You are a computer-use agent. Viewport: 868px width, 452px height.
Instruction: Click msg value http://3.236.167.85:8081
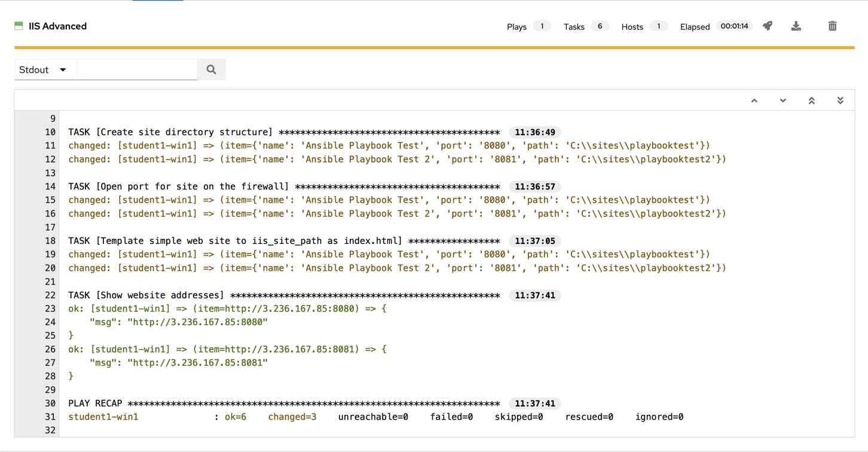pos(197,363)
